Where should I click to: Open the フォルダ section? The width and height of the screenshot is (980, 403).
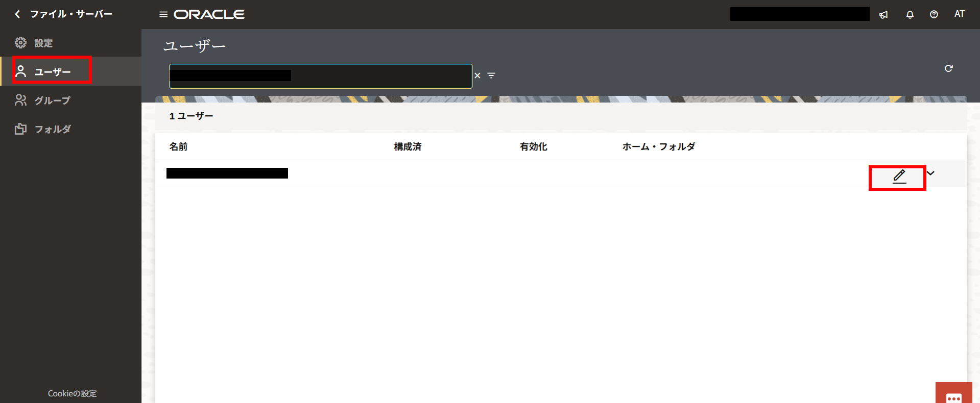[70, 129]
